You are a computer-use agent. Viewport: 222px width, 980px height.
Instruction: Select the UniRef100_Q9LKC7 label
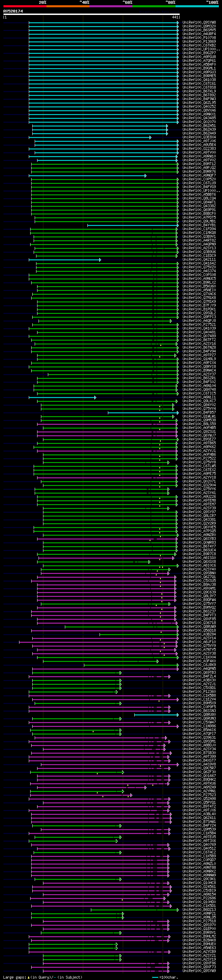coord(199,401)
